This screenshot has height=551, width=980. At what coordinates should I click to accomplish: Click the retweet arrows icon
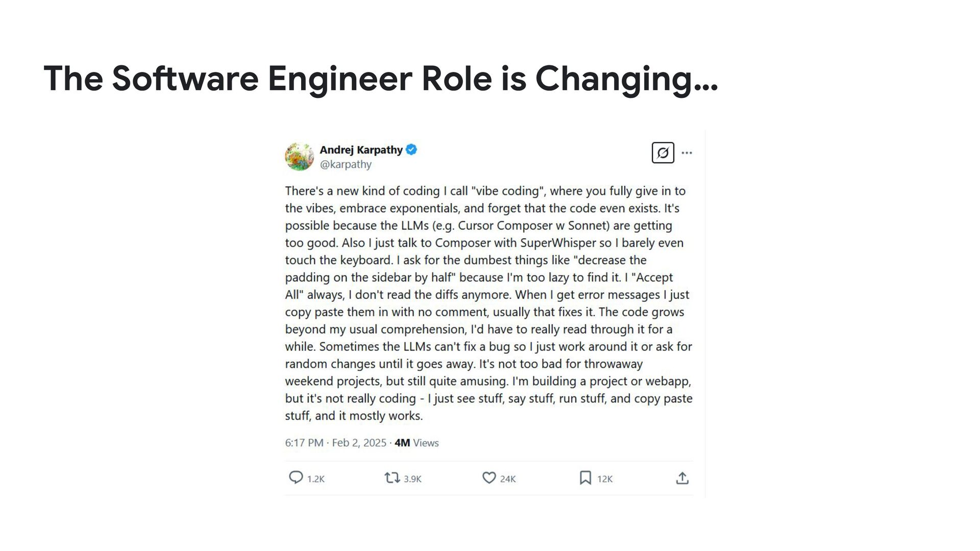coord(392,478)
